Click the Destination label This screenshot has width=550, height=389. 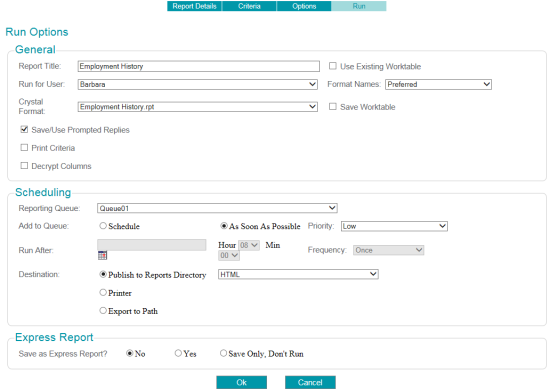pos(39,274)
